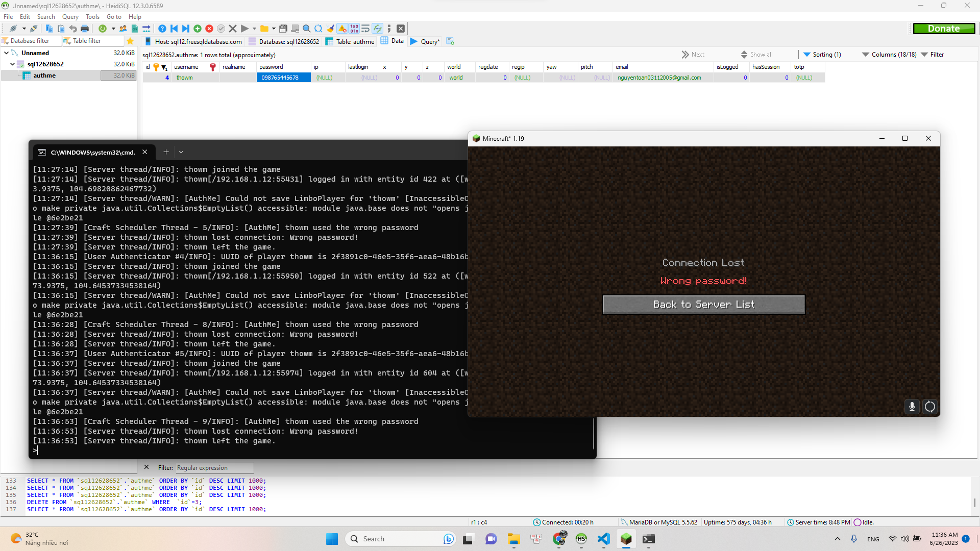Click the Find text magnifier icon
Viewport: 980px width, 551px height.
click(x=306, y=29)
